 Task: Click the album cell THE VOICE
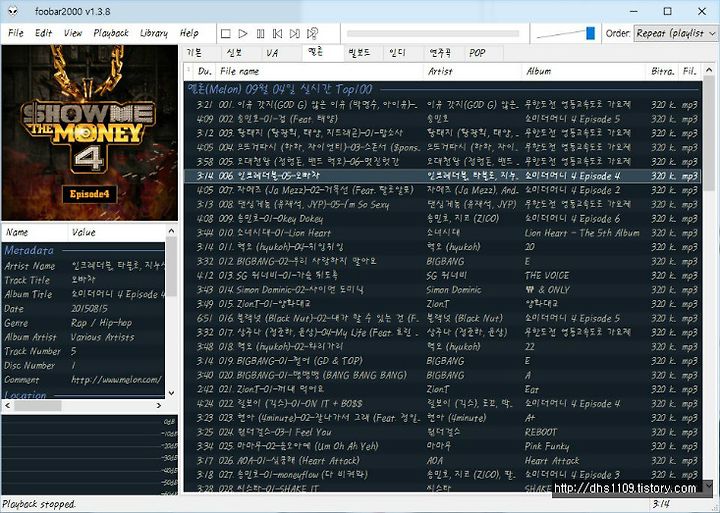[547, 276]
